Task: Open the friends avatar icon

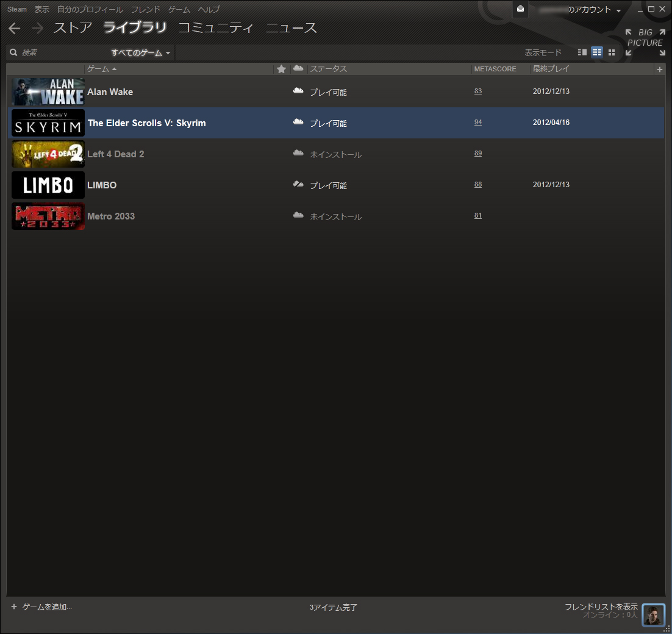Action: [653, 614]
